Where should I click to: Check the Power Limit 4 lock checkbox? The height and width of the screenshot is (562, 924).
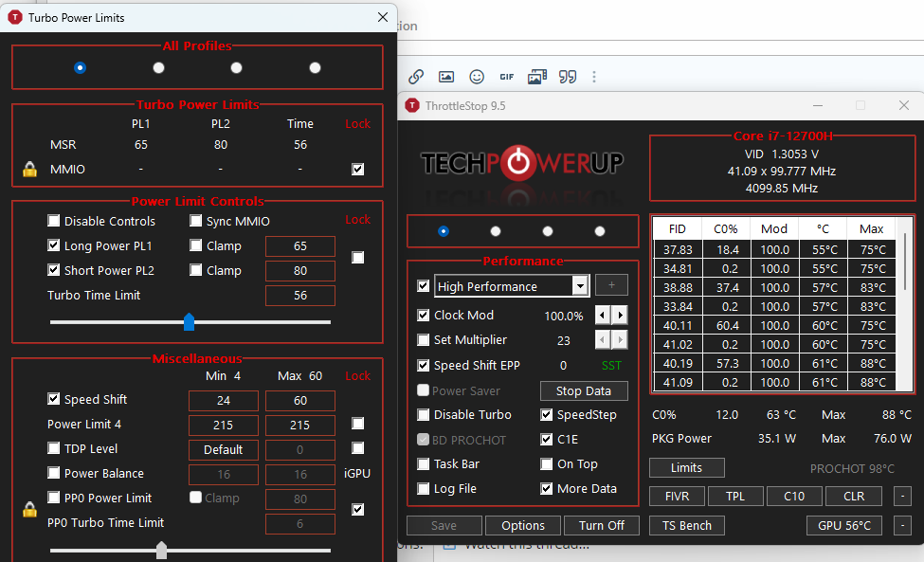coord(357,424)
